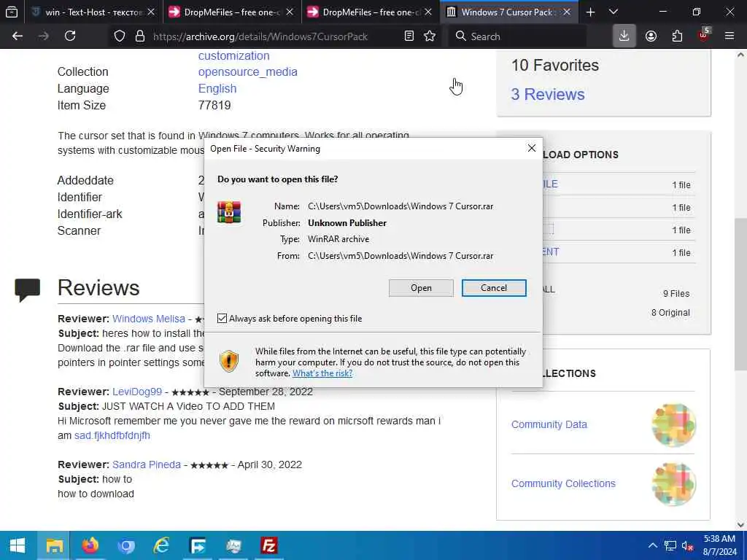
Task: Open the tracking protection shield icon
Action: point(120,36)
